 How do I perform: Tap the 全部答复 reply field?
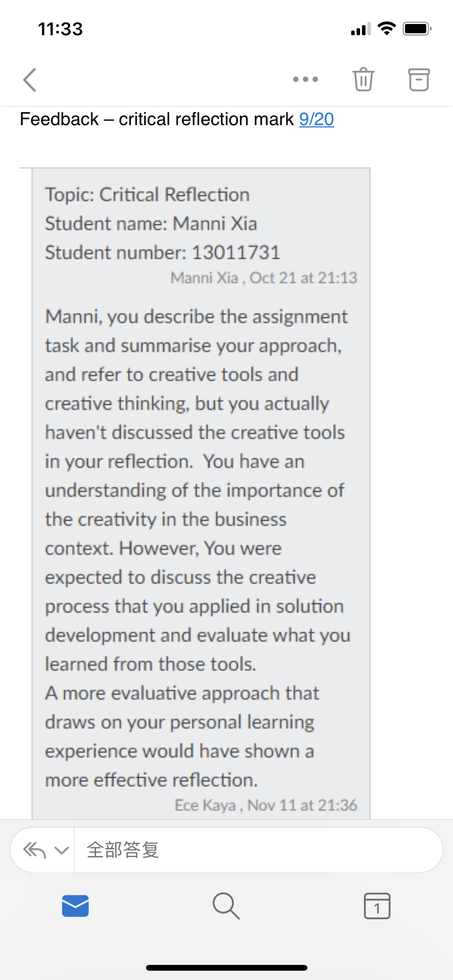[258, 850]
